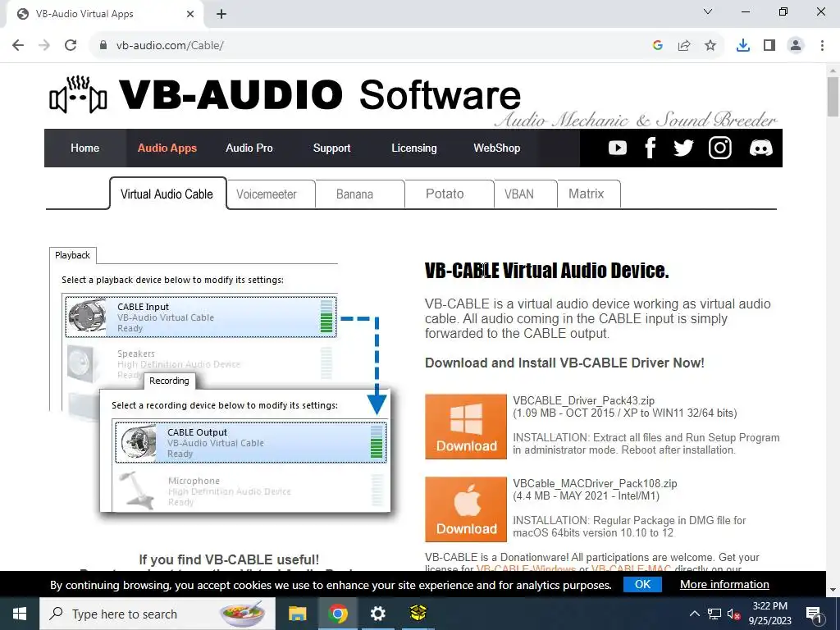
Task: Open the Audio Apps menu item
Action: pos(167,148)
